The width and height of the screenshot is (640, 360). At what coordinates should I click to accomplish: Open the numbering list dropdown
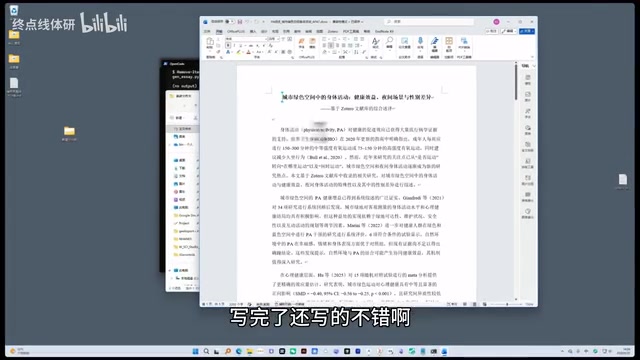coord(339,39)
